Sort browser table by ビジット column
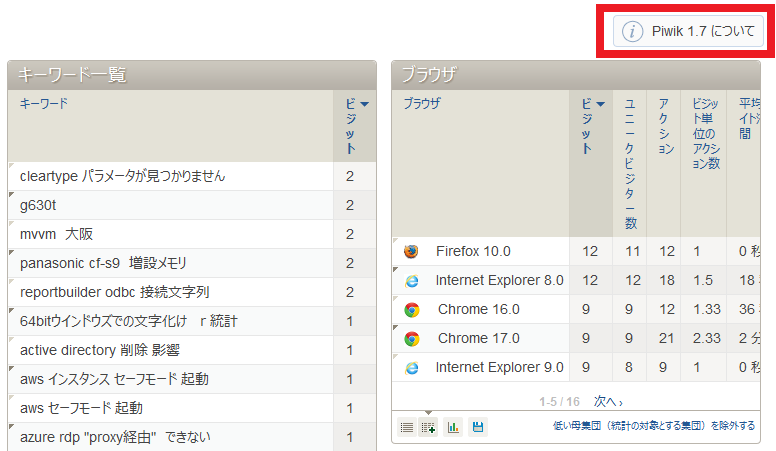The height and width of the screenshot is (451, 776). (590, 125)
